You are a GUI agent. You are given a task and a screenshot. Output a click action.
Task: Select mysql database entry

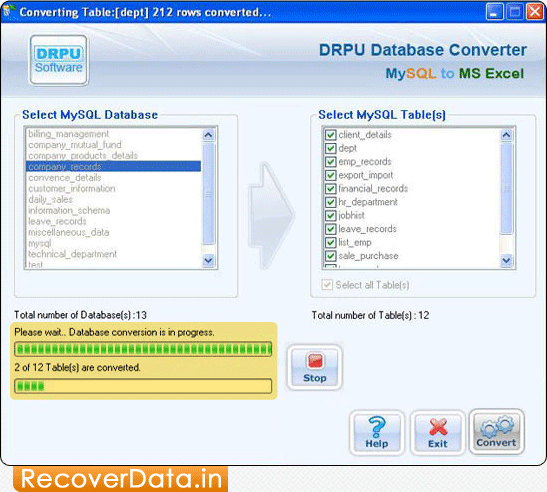[113, 243]
